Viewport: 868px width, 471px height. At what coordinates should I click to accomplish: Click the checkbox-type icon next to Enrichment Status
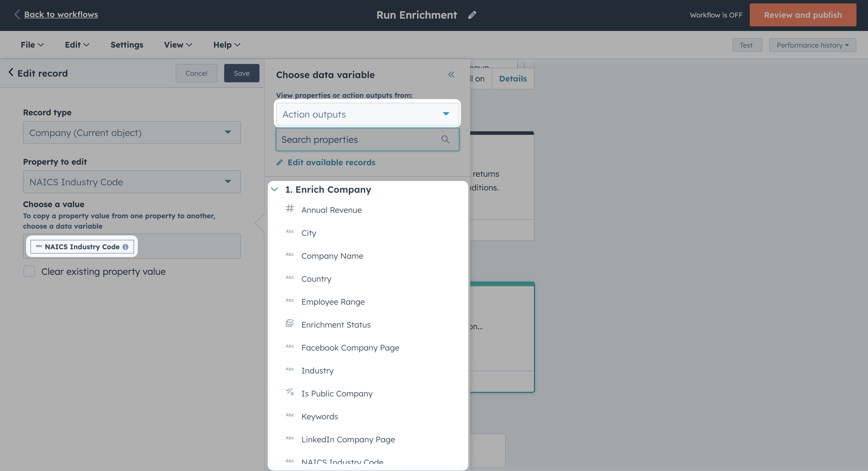tap(290, 324)
